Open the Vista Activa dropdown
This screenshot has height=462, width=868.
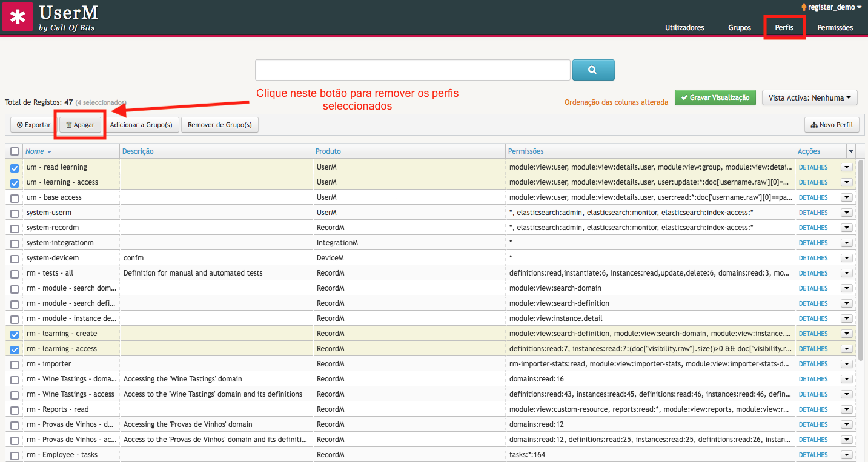click(810, 97)
